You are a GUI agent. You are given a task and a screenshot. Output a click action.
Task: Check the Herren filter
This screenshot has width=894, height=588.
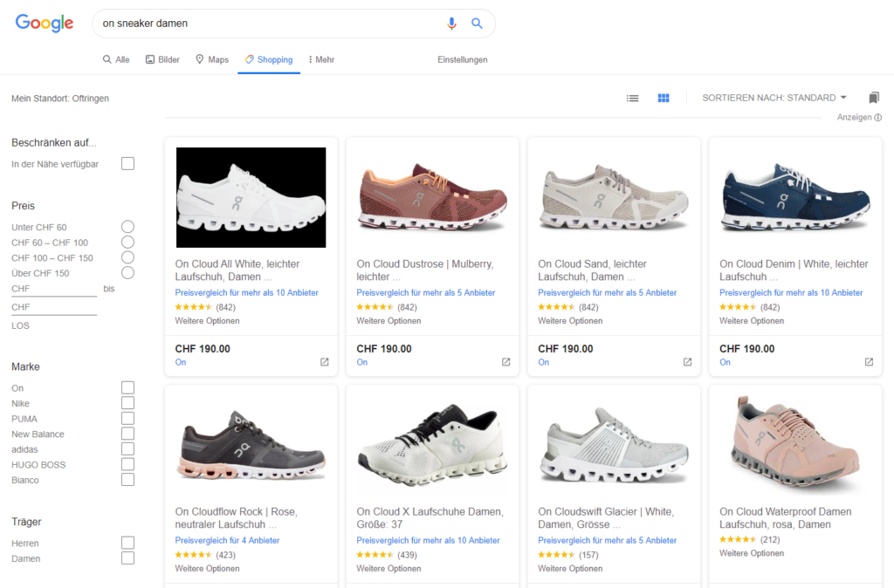127,543
